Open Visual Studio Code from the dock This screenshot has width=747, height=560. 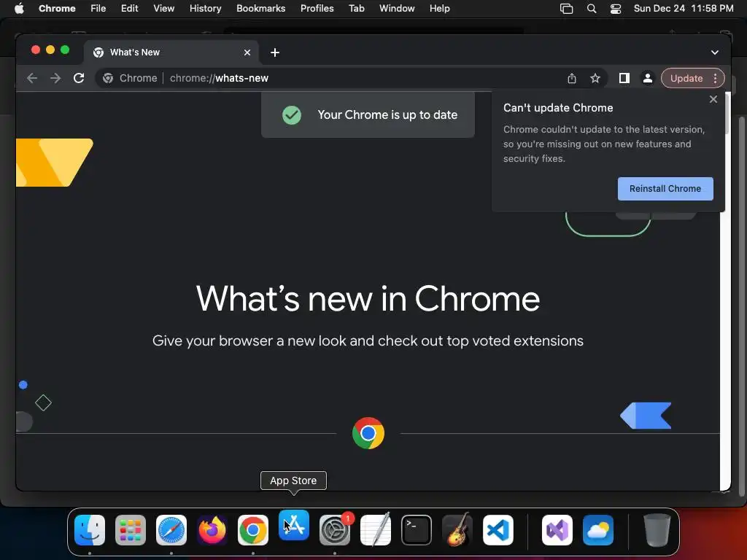[498, 530]
